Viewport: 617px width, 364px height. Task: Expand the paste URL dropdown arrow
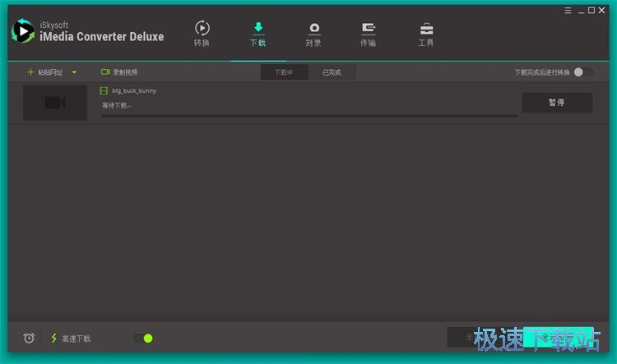click(74, 72)
